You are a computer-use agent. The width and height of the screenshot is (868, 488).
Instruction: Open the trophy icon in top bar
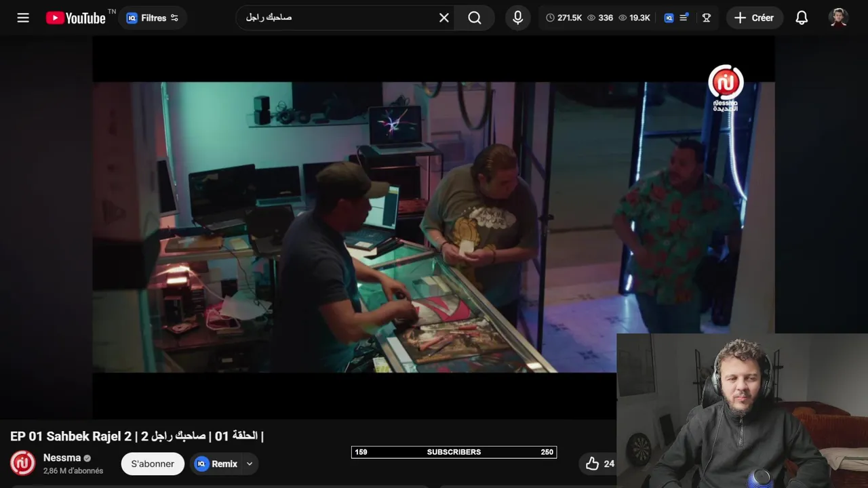pyautogui.click(x=707, y=18)
